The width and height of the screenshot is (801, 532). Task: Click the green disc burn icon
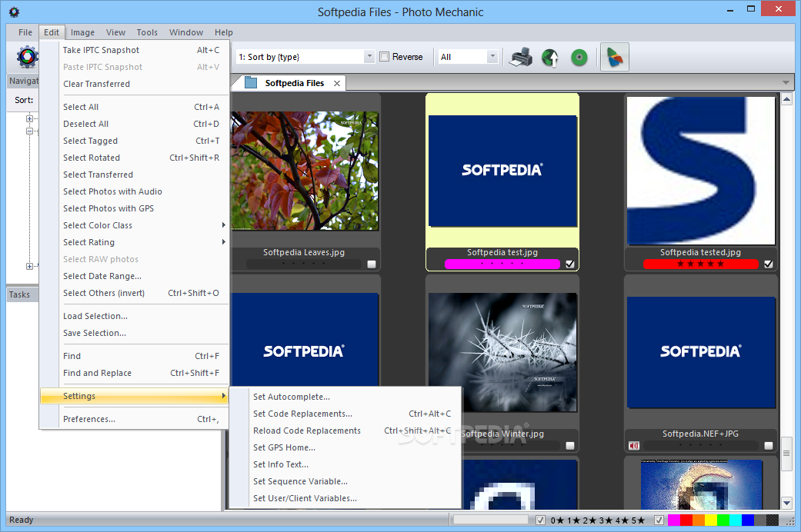pos(579,57)
